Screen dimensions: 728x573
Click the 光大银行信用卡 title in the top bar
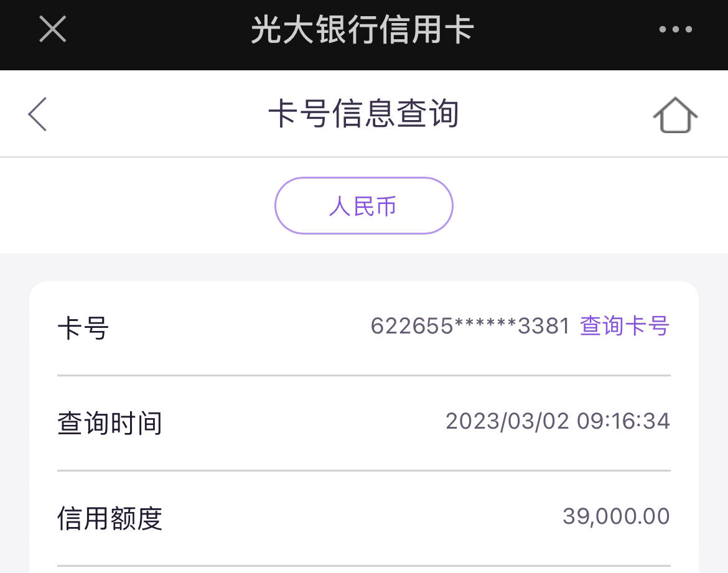(363, 29)
